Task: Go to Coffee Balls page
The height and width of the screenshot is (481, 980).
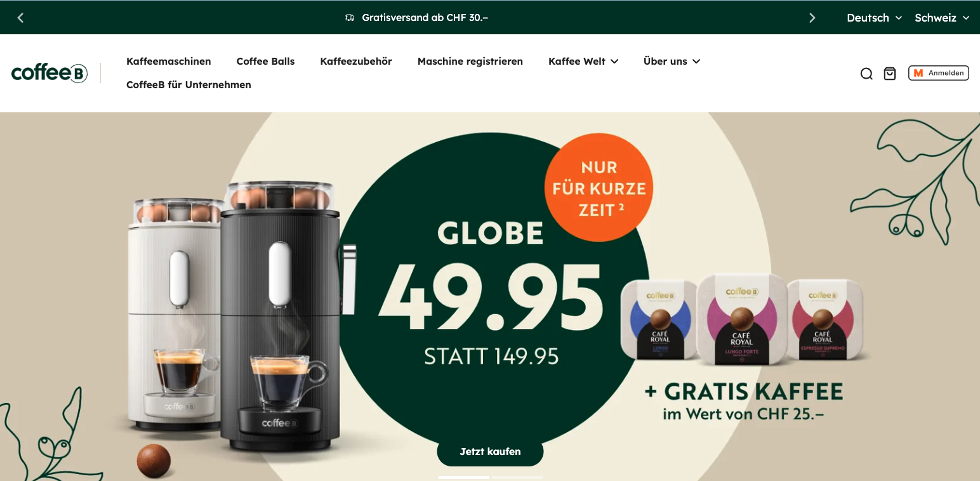Action: click(265, 62)
